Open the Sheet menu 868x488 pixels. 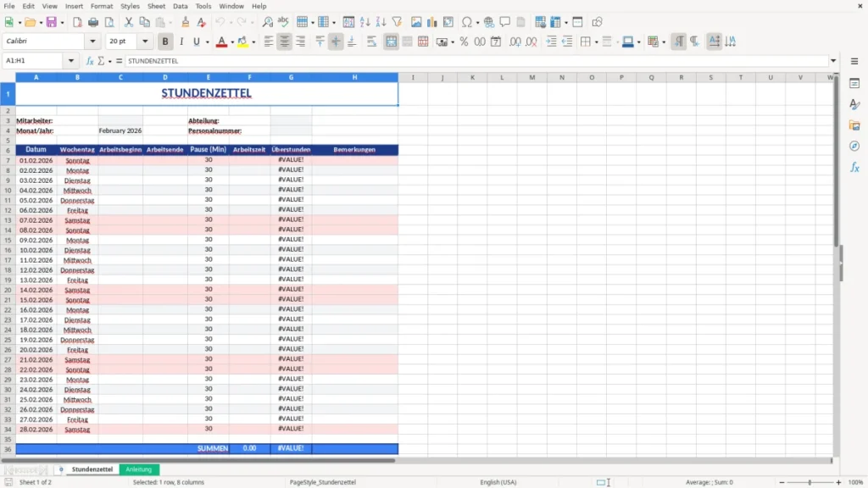tap(156, 6)
